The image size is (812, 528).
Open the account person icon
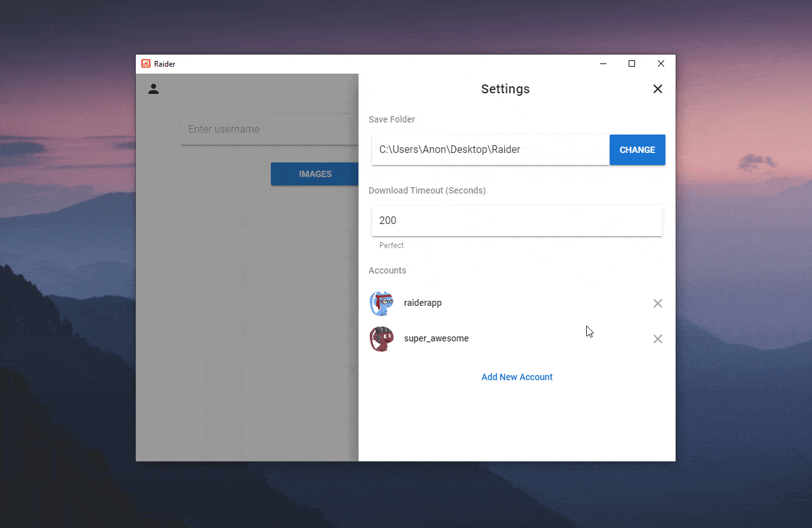point(154,89)
